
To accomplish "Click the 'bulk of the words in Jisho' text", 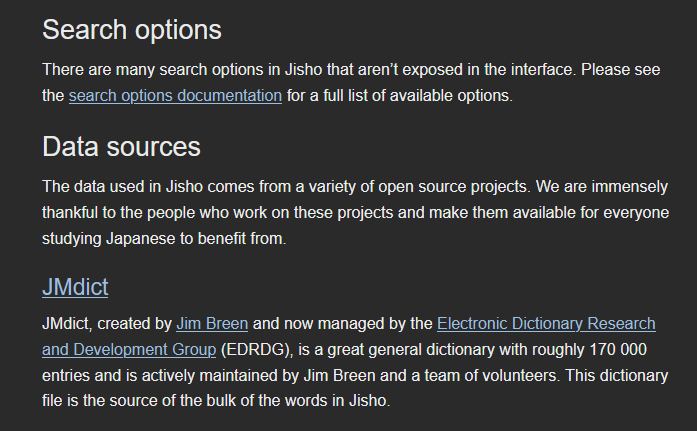I will 298,401.
